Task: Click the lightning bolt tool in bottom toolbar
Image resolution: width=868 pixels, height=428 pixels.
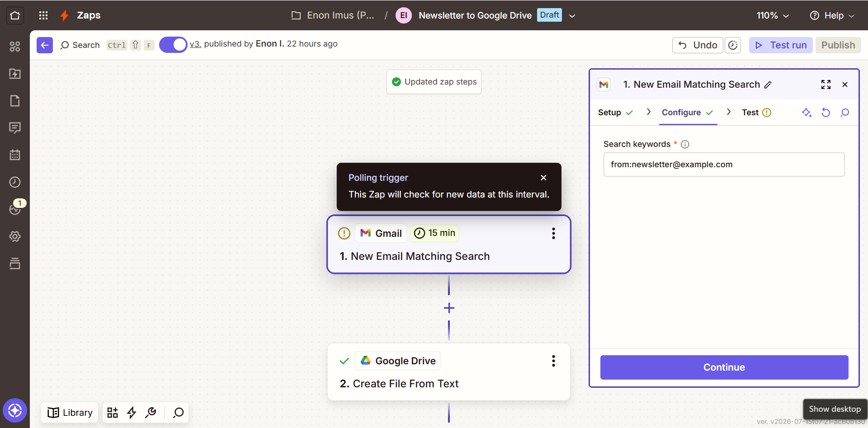Action: coord(132,412)
